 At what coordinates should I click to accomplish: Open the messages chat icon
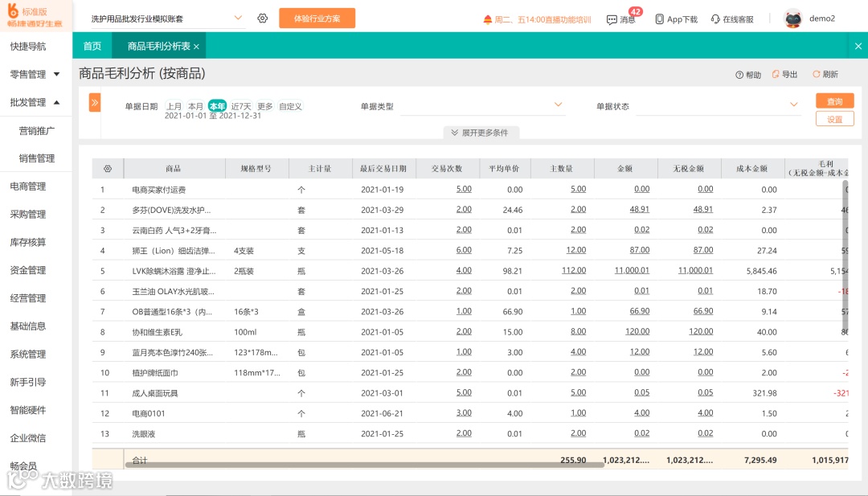pos(612,19)
